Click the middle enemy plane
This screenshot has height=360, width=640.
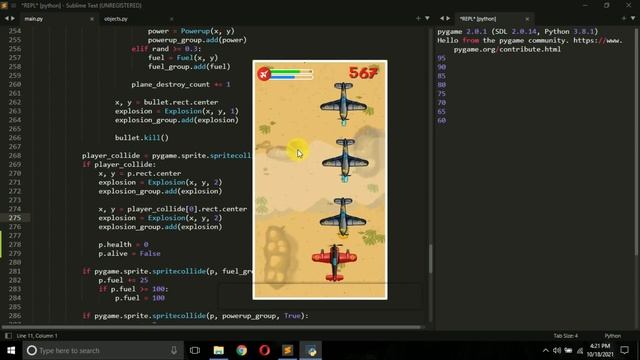coord(345,160)
